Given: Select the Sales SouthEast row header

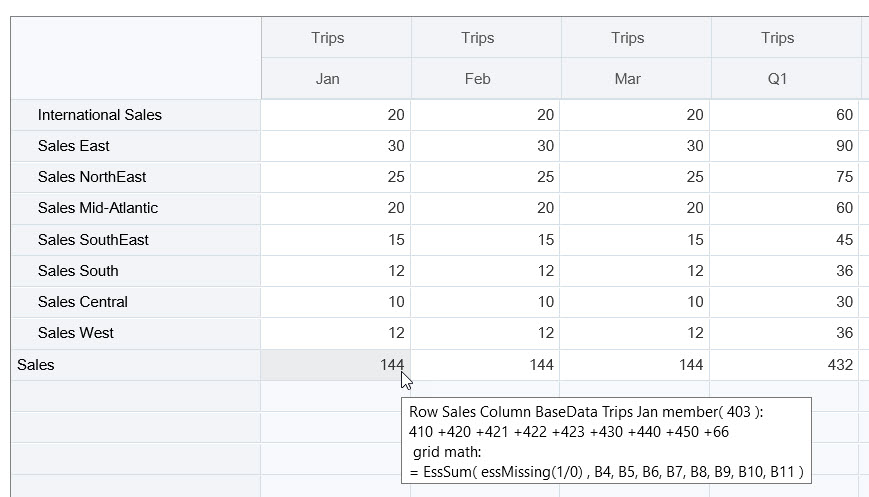Looking at the screenshot, I should 93,240.
